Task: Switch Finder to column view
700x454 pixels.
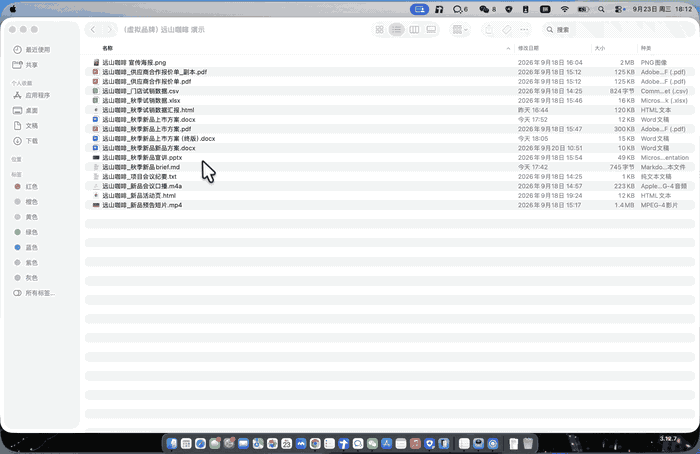Action: [414, 29]
